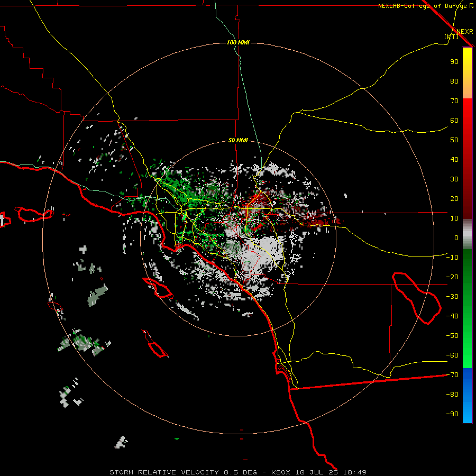Click the KT units label above color scale
The image size is (476, 476).
click(x=452, y=36)
